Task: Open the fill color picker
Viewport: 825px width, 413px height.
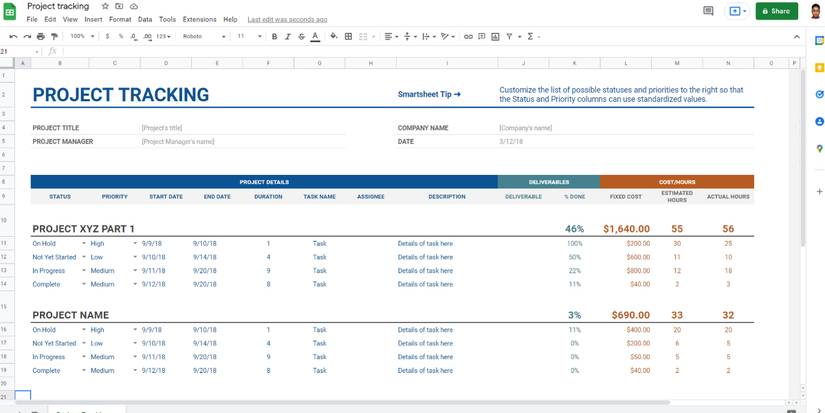Action: 334,37
